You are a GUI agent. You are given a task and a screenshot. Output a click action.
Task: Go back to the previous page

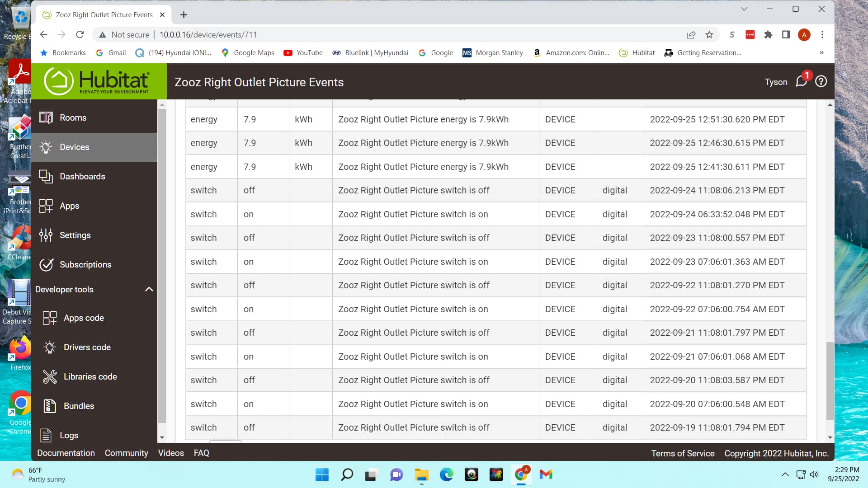click(x=44, y=35)
